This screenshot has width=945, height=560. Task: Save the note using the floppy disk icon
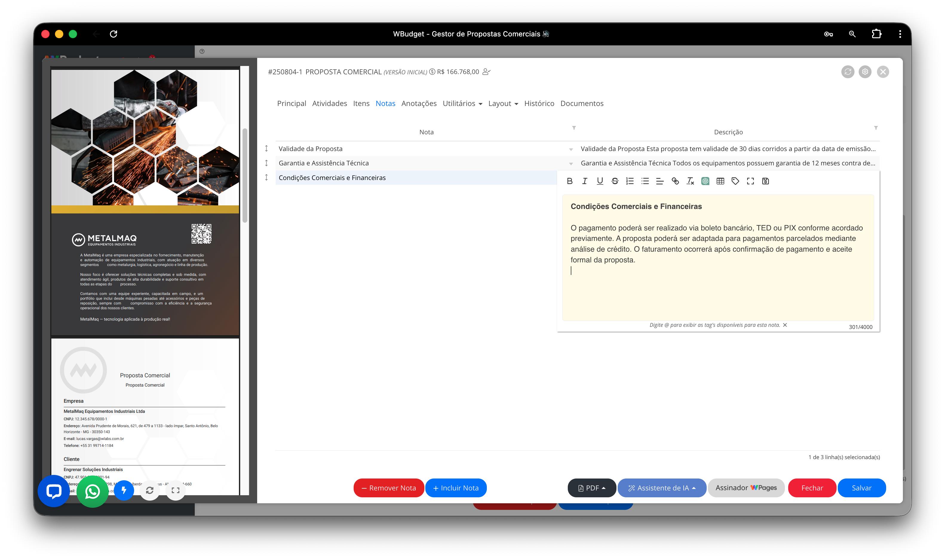pos(766,181)
